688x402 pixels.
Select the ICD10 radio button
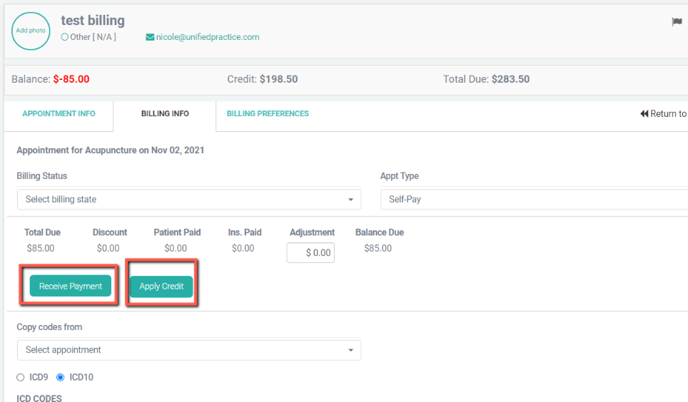click(x=60, y=377)
